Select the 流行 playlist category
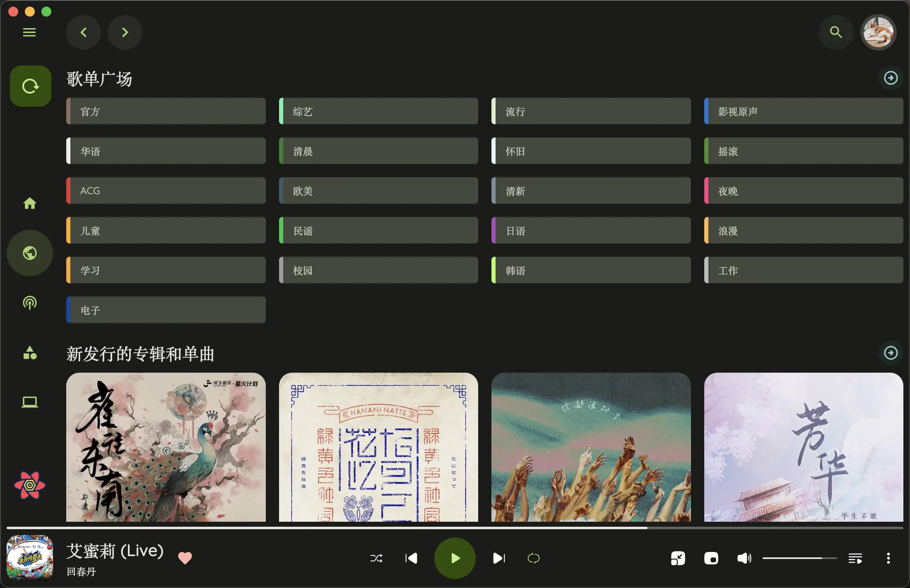Screen dimensions: 910x588 tap(591, 111)
